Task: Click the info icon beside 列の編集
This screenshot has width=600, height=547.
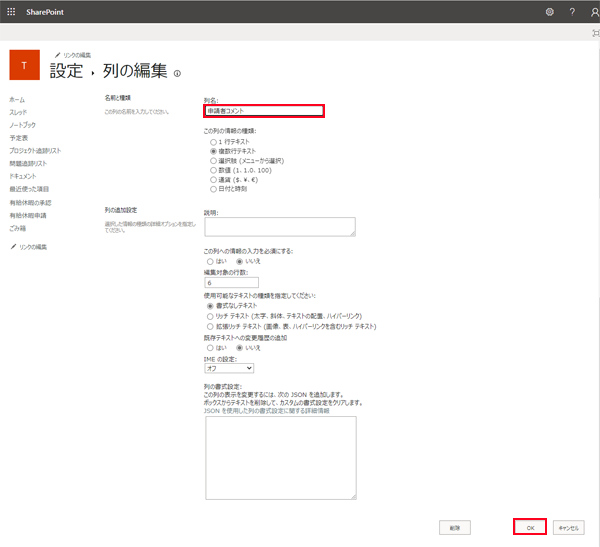Action: (177, 73)
